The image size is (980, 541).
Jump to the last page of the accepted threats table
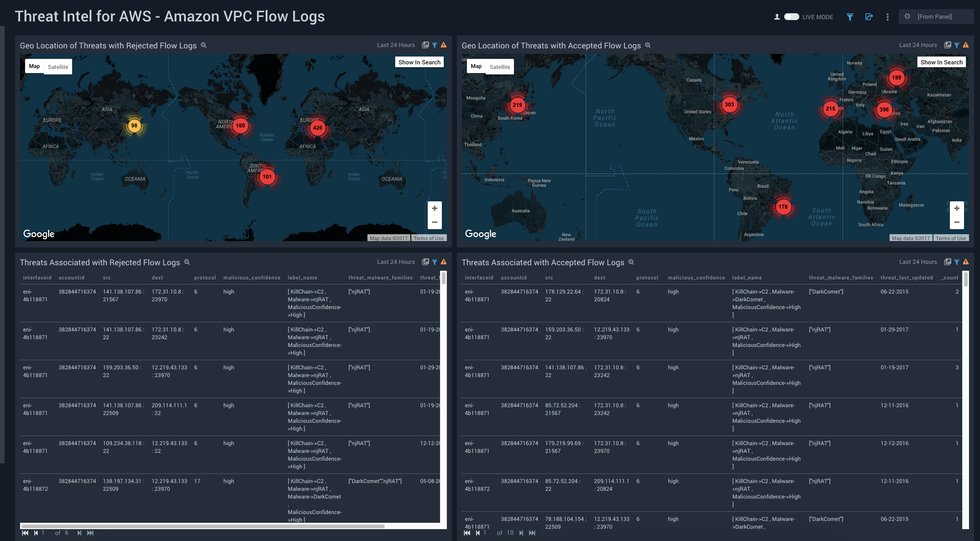[x=532, y=533]
